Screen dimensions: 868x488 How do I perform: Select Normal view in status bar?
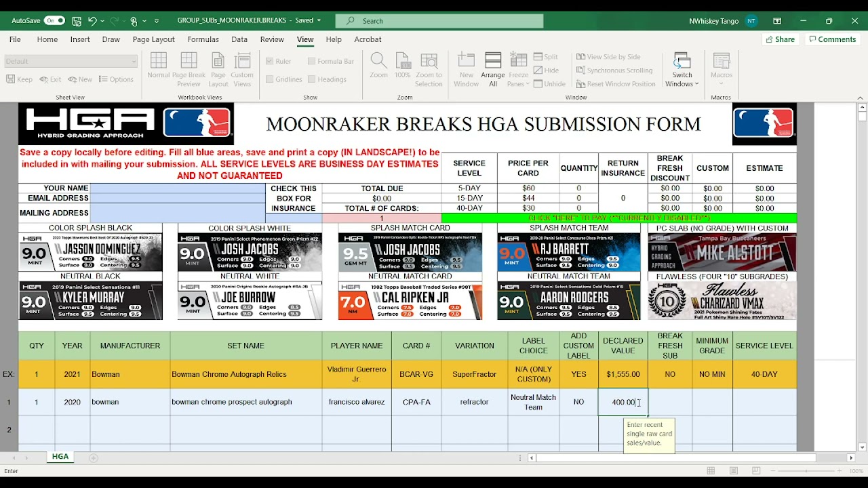tap(711, 471)
